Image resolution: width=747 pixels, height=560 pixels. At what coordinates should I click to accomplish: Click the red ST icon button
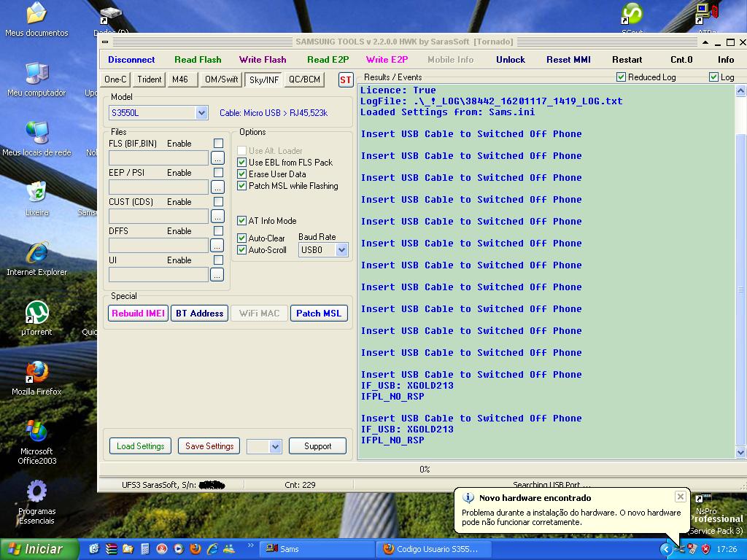coord(346,79)
